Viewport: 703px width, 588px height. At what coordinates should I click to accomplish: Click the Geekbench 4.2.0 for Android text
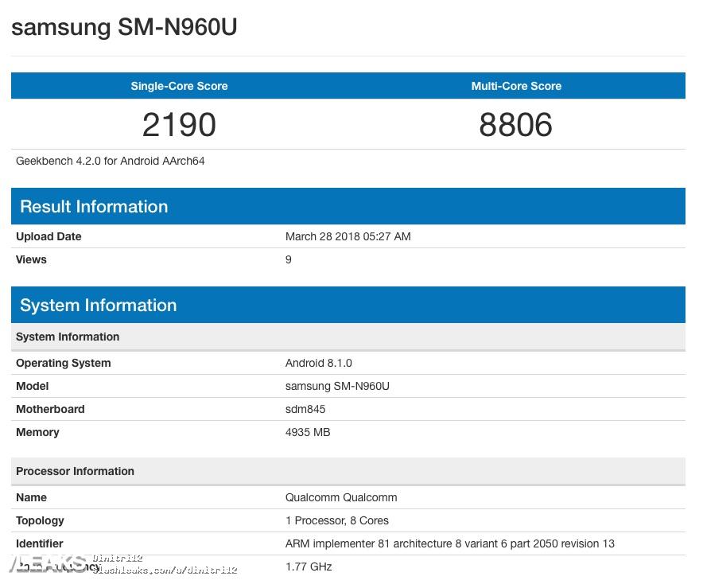tap(111, 161)
